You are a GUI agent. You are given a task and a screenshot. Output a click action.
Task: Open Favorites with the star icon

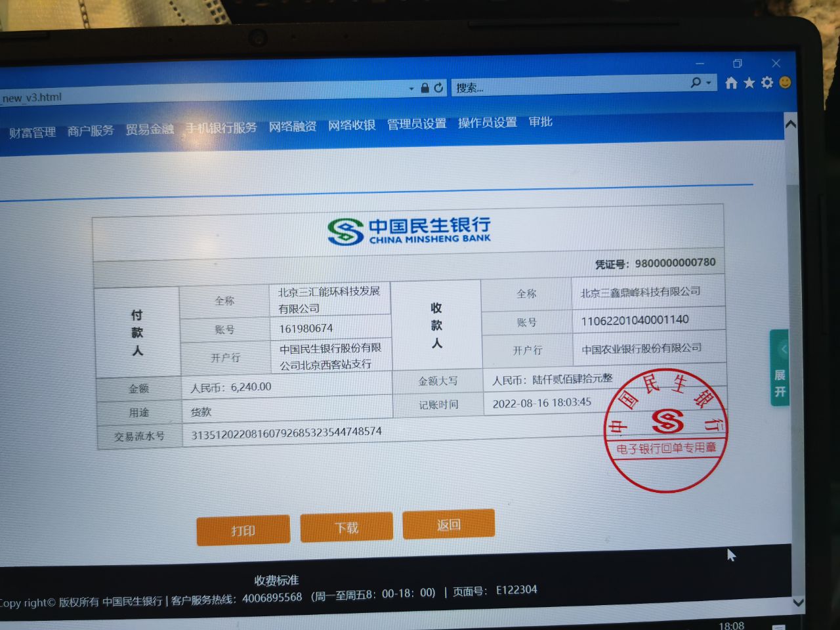coord(749,83)
